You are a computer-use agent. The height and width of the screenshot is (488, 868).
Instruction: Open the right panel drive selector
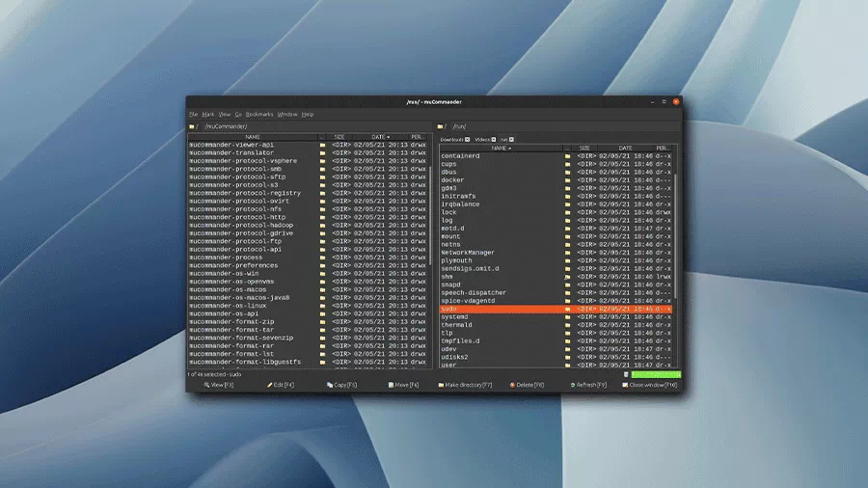point(443,126)
